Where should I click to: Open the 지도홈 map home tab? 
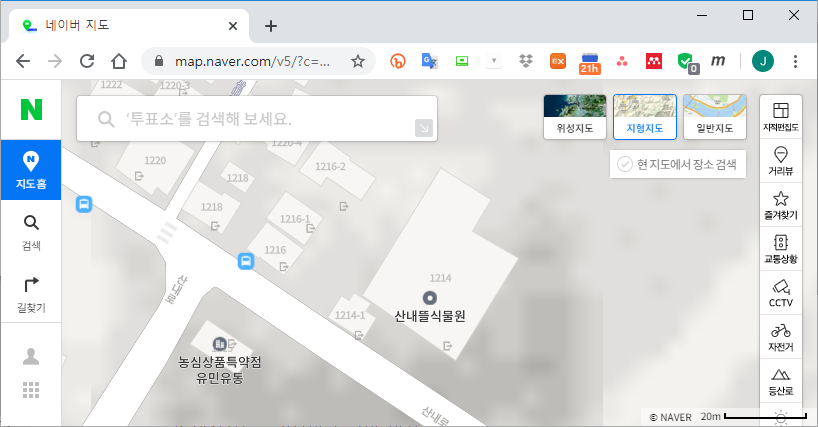click(31, 170)
